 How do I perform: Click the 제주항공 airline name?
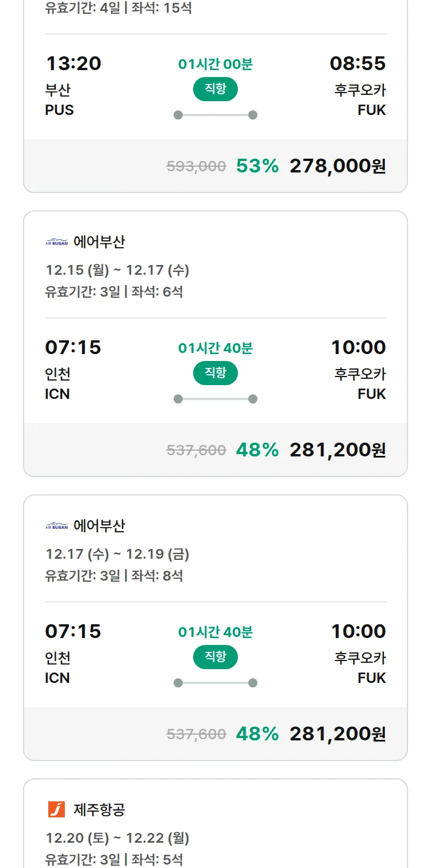(99, 810)
